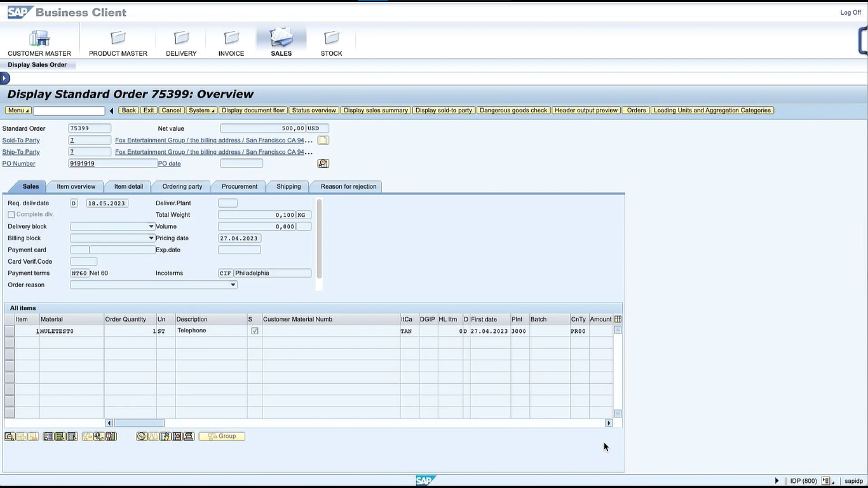Click the Back button
868x488 pixels.
[x=129, y=111]
